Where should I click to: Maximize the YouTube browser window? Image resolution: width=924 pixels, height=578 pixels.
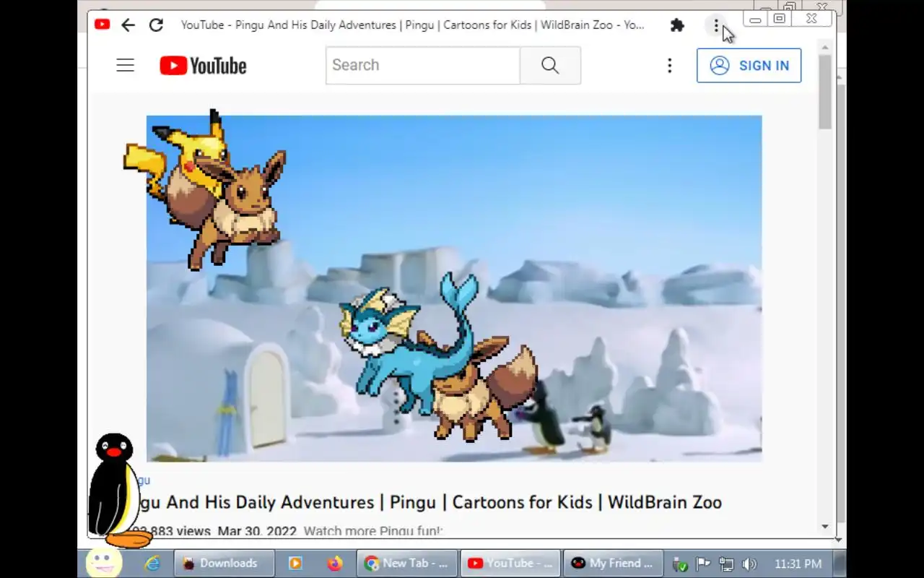point(780,20)
